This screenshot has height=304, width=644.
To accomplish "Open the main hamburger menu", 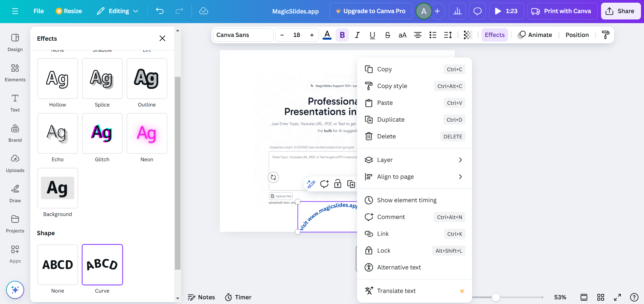I will coord(15,11).
